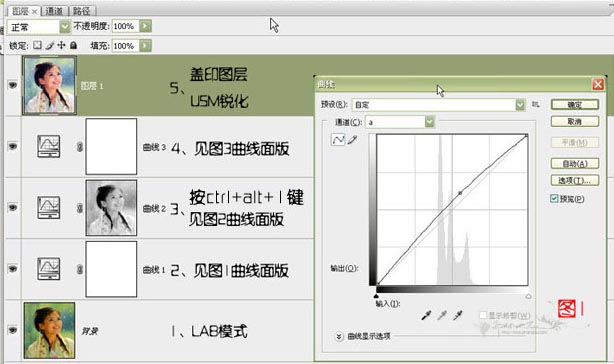Expand the curve display options
The height and width of the screenshot is (364, 614).
(x=339, y=336)
